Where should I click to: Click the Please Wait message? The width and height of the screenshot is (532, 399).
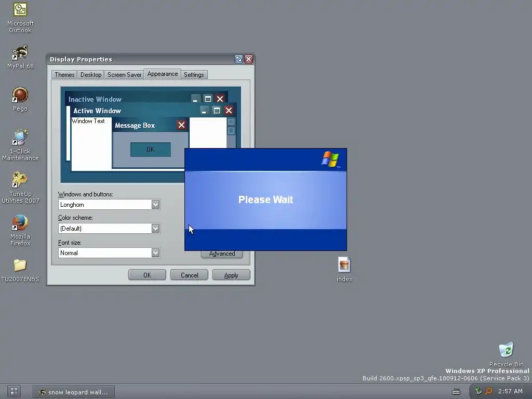click(x=265, y=199)
